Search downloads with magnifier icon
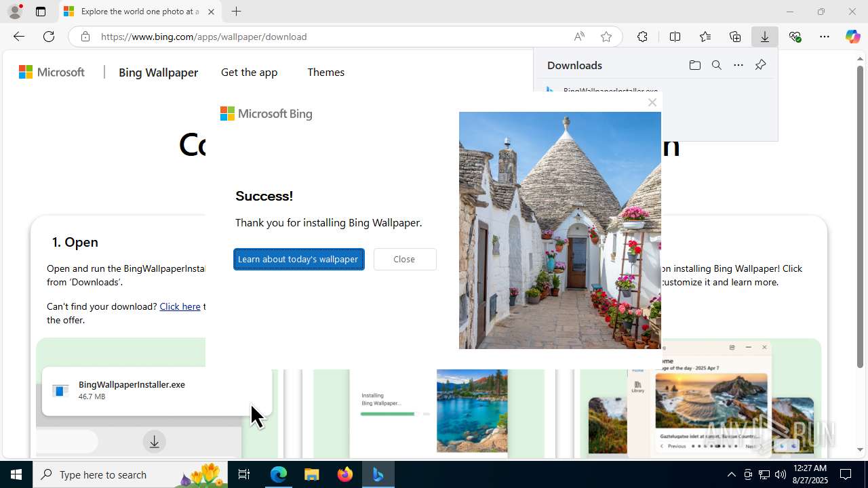Screen dimensions: 868x488 click(x=716, y=65)
